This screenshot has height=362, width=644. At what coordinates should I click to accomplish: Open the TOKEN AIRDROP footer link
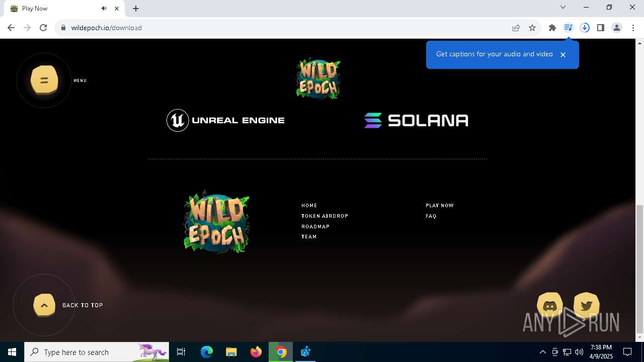point(325,216)
